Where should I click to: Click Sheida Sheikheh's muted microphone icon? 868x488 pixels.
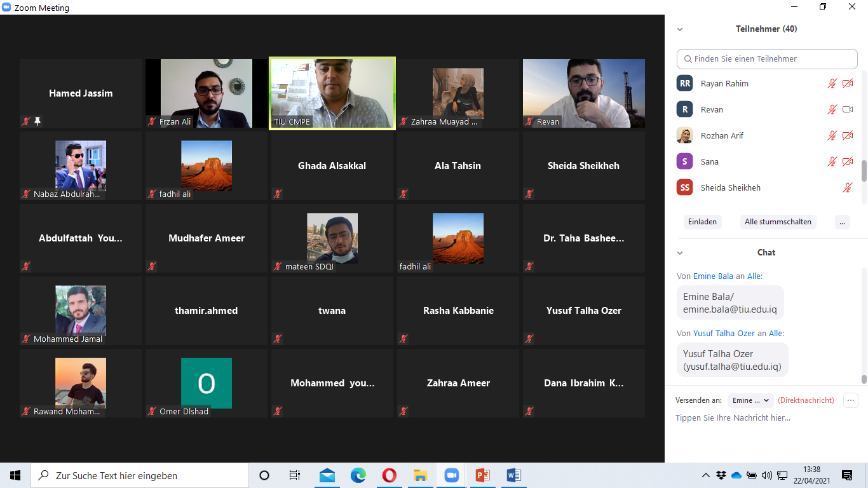click(x=847, y=187)
